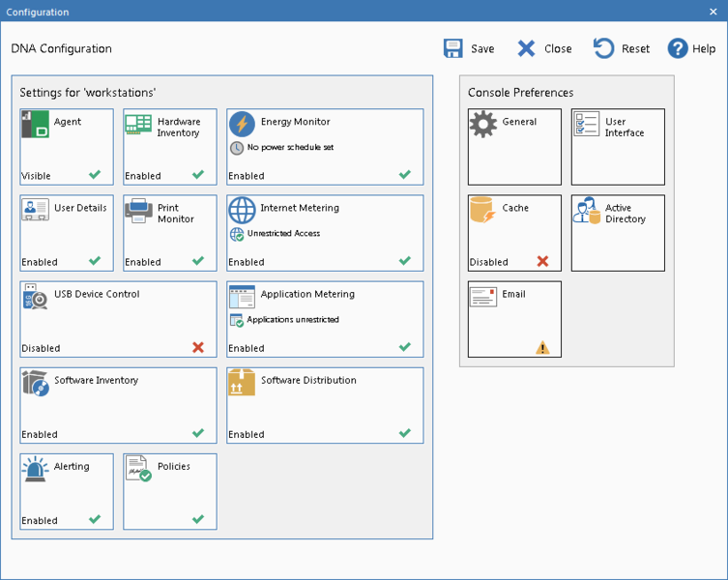Select the USB Device Control icon

point(36,297)
